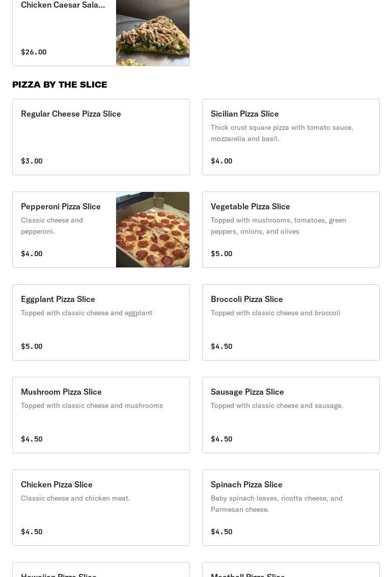Select the Sicilian Pizza Slice card
This screenshot has width=392, height=577.
click(291, 137)
